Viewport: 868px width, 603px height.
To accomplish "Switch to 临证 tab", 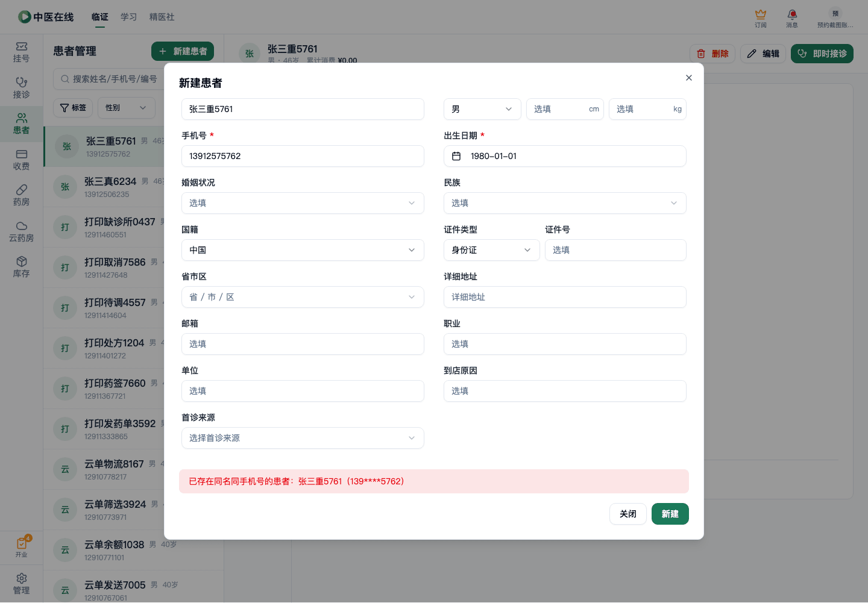I will (100, 17).
